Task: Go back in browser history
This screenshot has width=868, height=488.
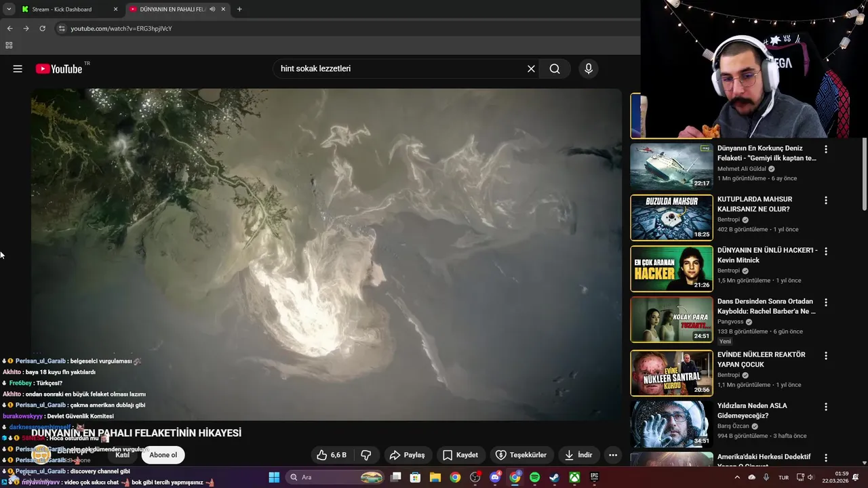Action: [x=9, y=28]
